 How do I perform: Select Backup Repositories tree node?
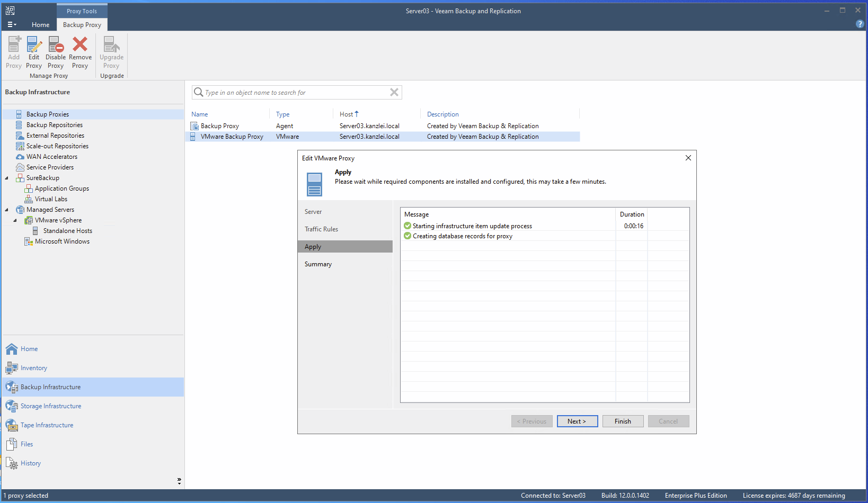click(x=55, y=125)
